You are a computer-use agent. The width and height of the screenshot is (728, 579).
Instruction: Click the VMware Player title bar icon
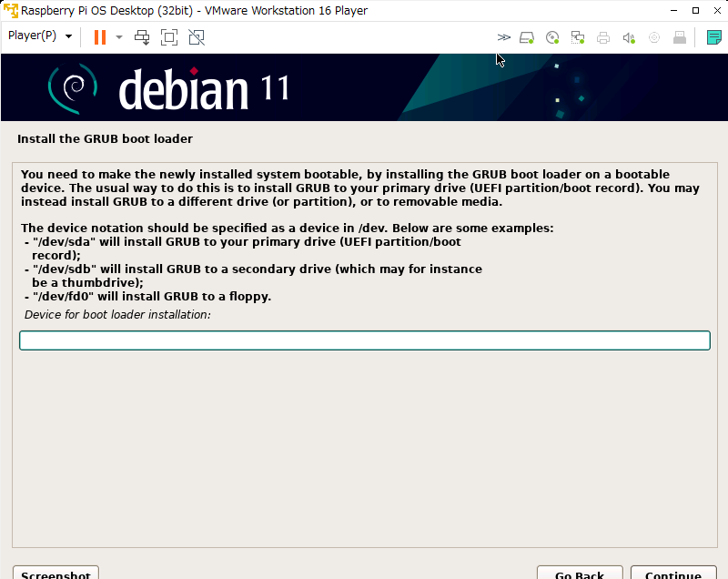click(x=10, y=10)
